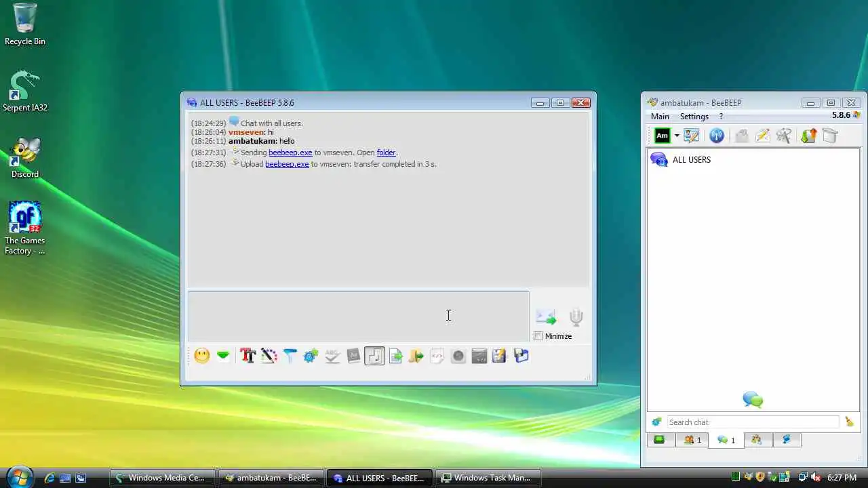Select the Serpent IA32 desktop shortcut
The width and height of the screenshot is (868, 488).
pos(25,91)
